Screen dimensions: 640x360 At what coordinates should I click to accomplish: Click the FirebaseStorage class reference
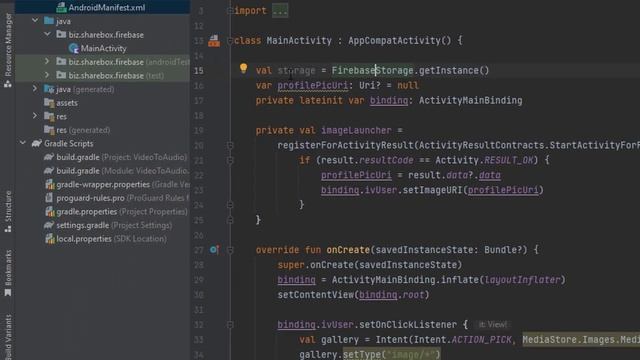point(372,70)
